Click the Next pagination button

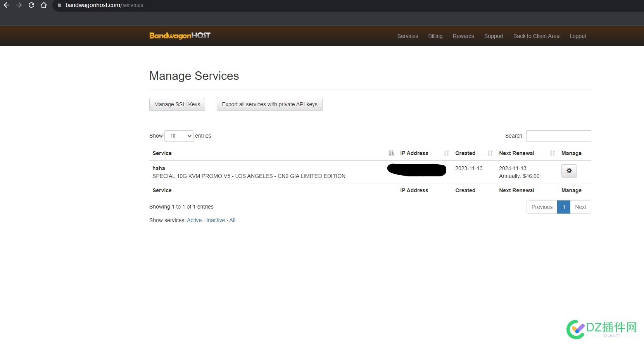580,207
